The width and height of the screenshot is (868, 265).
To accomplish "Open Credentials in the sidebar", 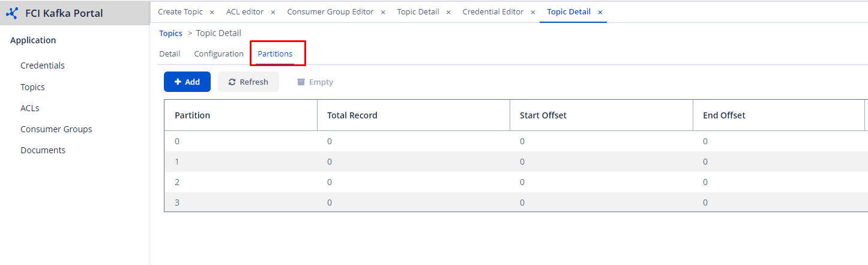I will point(43,65).
